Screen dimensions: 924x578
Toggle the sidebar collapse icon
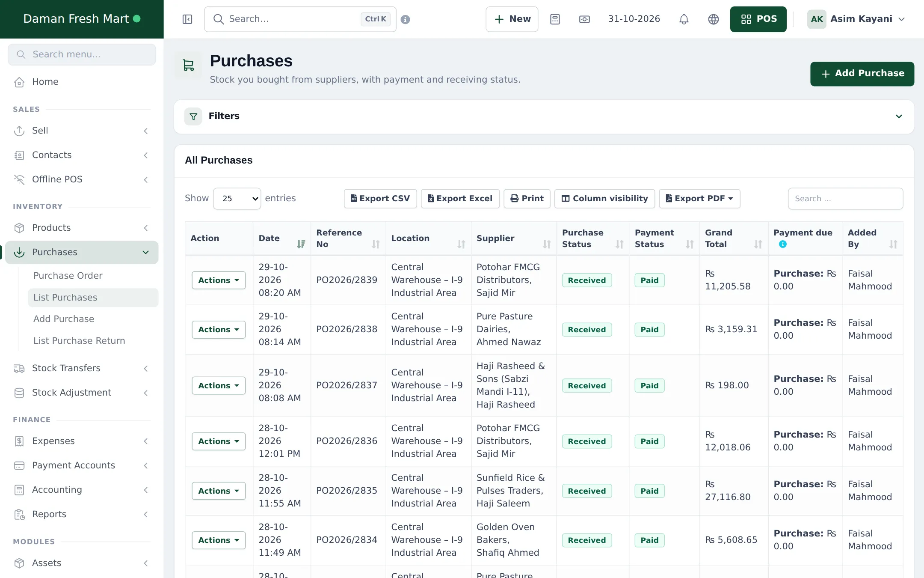pos(187,19)
